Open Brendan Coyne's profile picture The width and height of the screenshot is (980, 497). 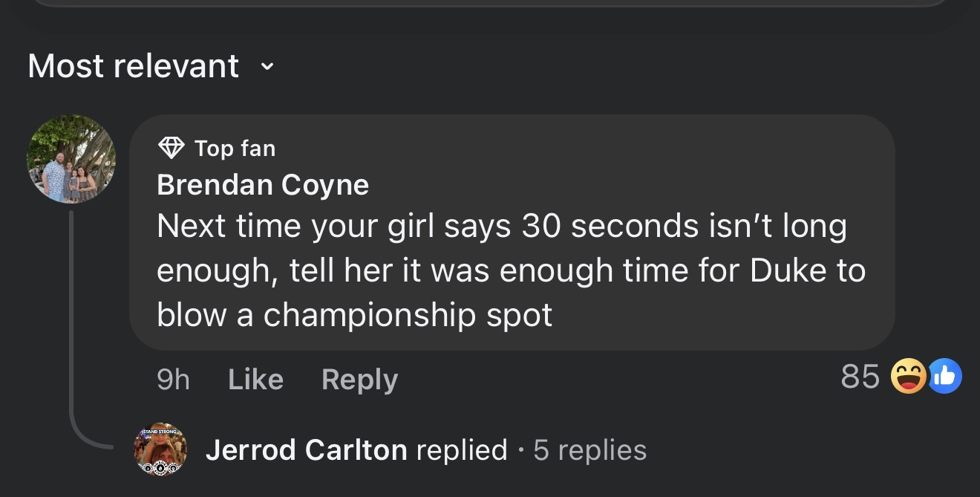pos(71,159)
